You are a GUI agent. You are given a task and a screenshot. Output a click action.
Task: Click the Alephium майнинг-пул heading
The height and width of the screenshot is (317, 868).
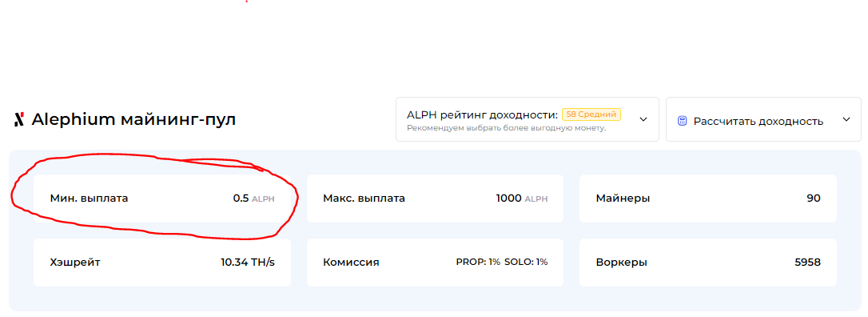pos(133,120)
